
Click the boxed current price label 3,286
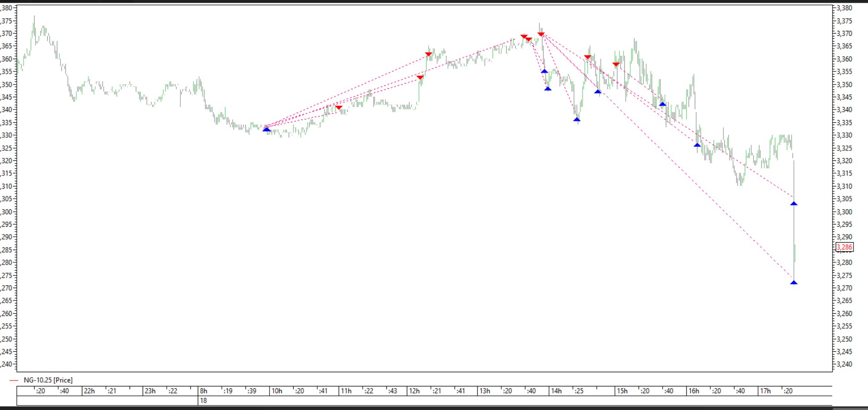coord(844,247)
